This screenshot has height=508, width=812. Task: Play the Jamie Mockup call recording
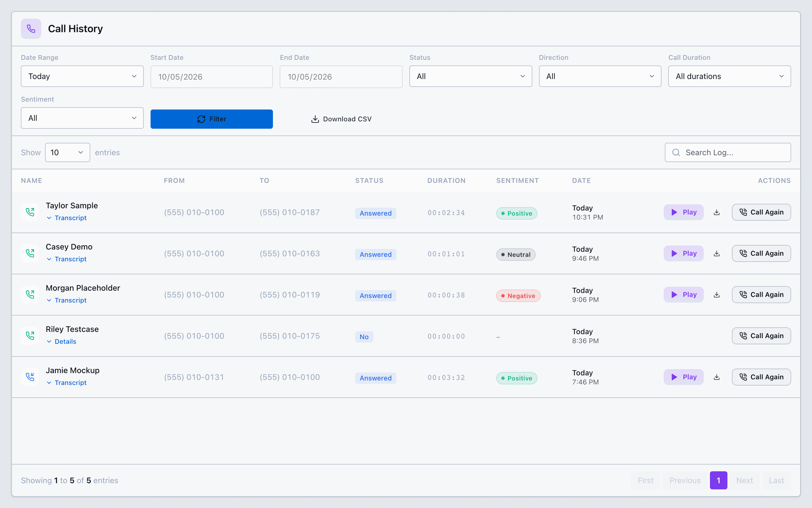(x=683, y=377)
